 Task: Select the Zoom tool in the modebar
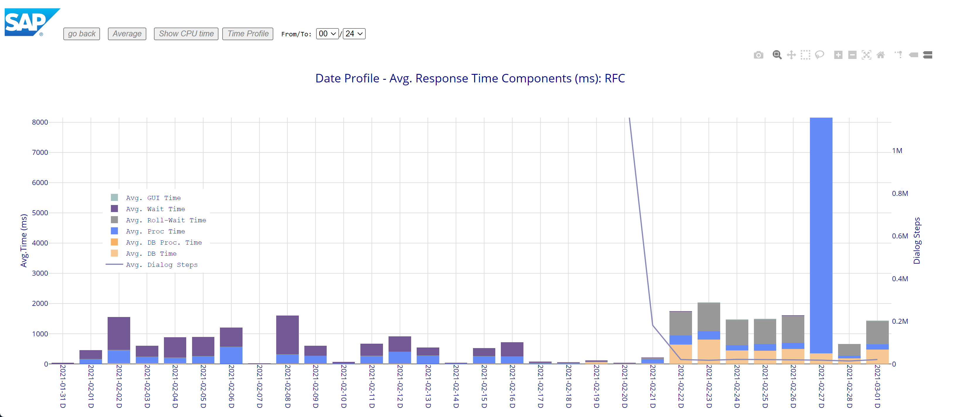pyautogui.click(x=777, y=55)
